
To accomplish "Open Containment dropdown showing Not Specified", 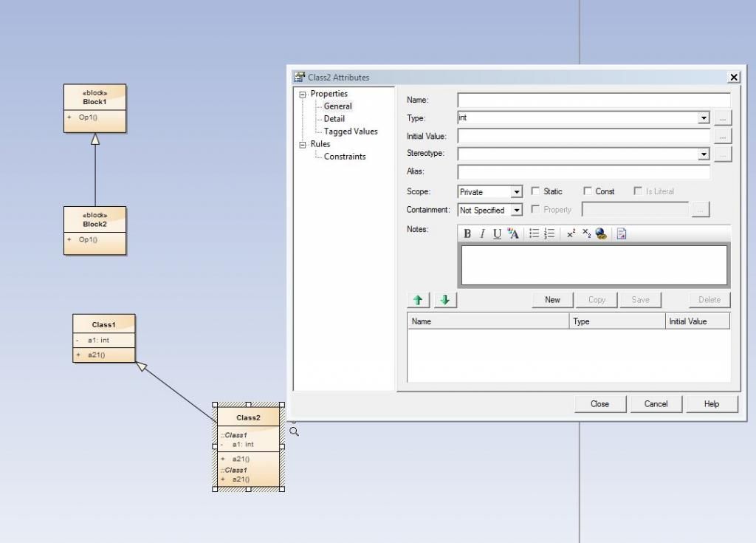I will (516, 211).
